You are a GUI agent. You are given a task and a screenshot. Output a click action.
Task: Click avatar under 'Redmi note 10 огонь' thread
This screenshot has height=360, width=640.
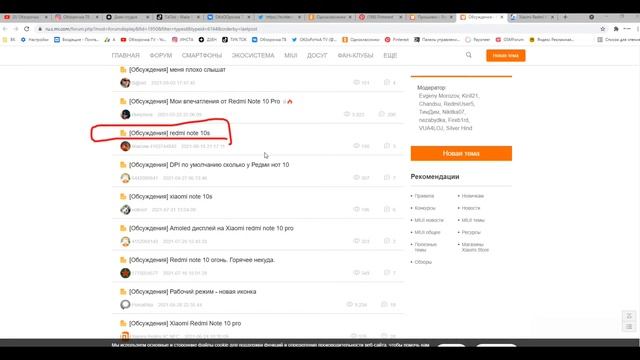(125, 273)
